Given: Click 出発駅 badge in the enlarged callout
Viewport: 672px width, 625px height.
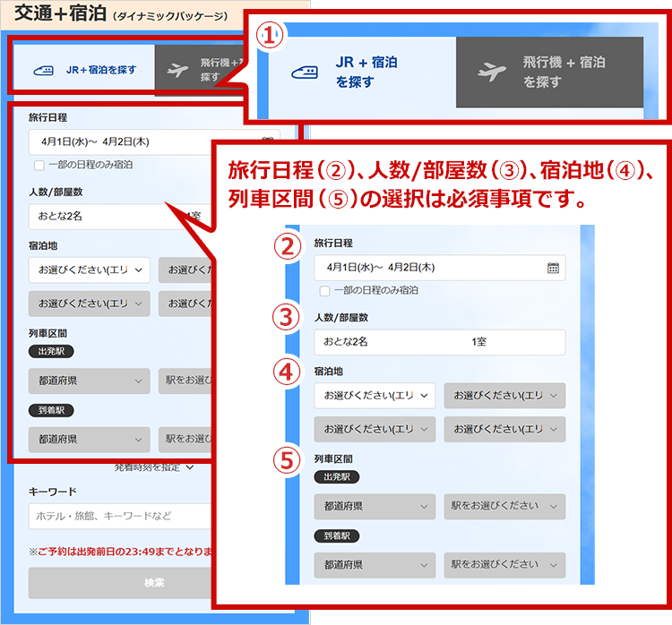Looking at the screenshot, I should point(337,476).
